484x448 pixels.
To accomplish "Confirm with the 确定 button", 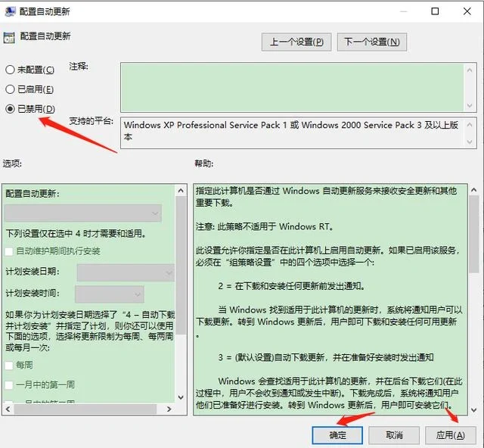I will click(337, 435).
